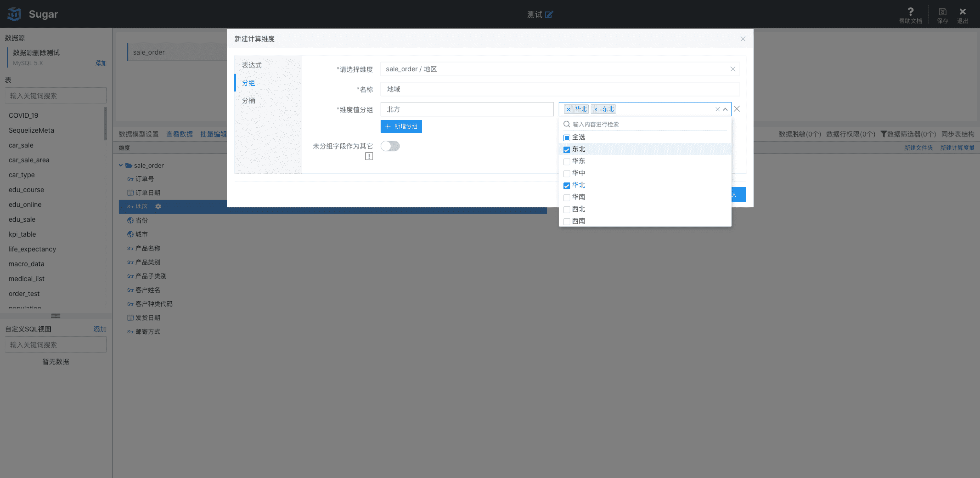Click the 名称 input field
The width and height of the screenshot is (980, 478).
tap(560, 89)
